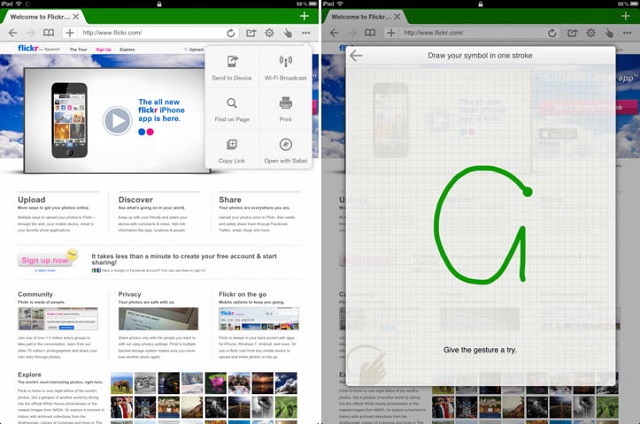Tap the gesture hand icon in left toolbar

[288, 33]
